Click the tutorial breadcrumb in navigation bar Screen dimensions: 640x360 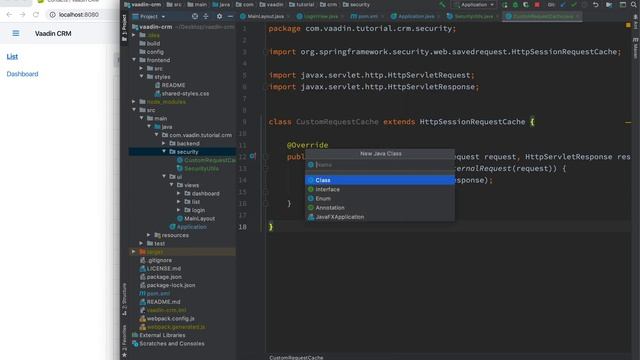point(302,4)
